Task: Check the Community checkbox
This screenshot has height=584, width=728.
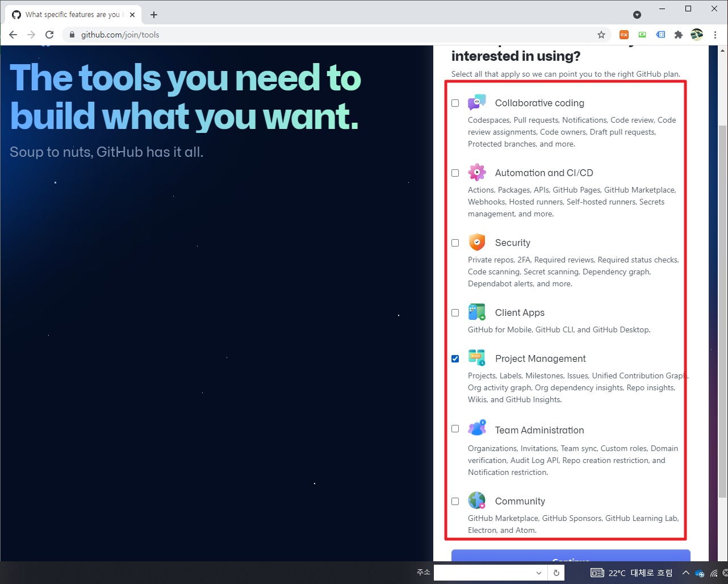Action: pos(455,501)
